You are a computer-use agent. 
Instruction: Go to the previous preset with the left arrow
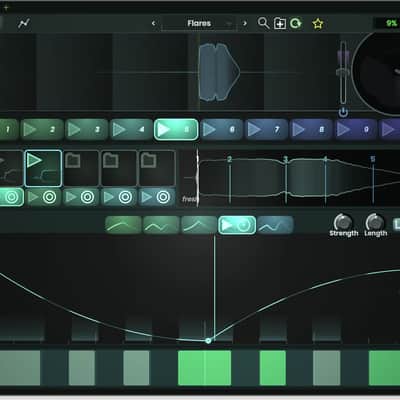point(153,23)
